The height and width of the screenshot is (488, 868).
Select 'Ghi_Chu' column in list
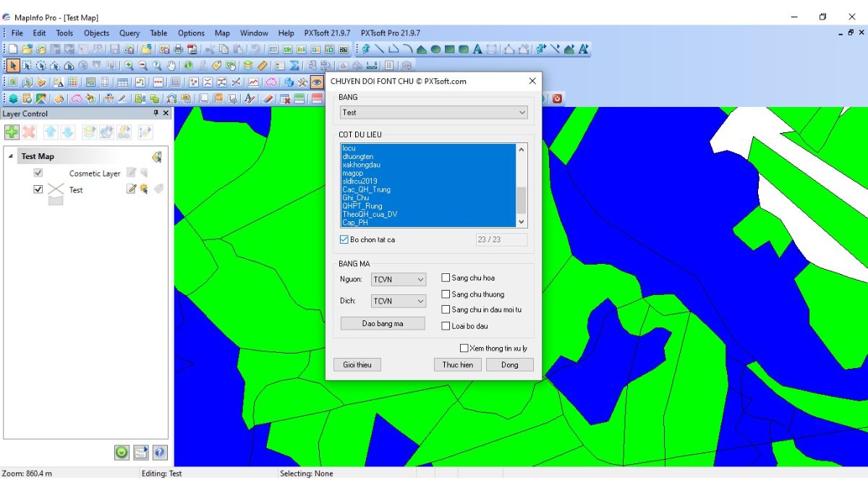[429, 197]
